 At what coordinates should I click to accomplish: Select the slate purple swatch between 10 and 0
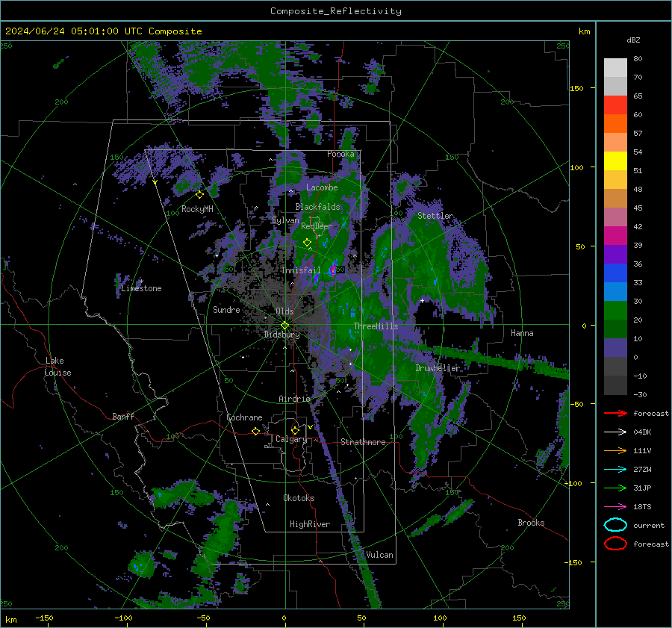tap(615, 348)
